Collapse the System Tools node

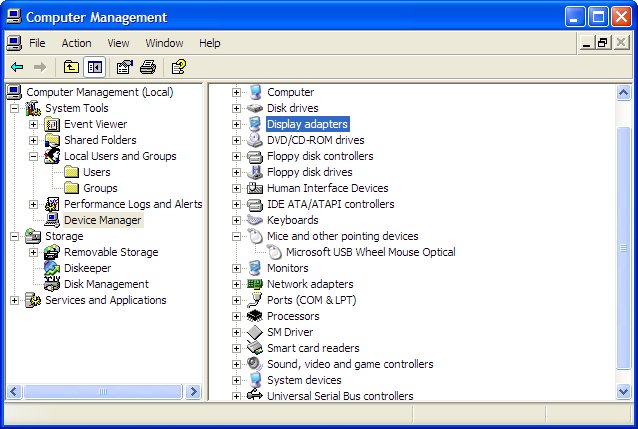(14, 108)
